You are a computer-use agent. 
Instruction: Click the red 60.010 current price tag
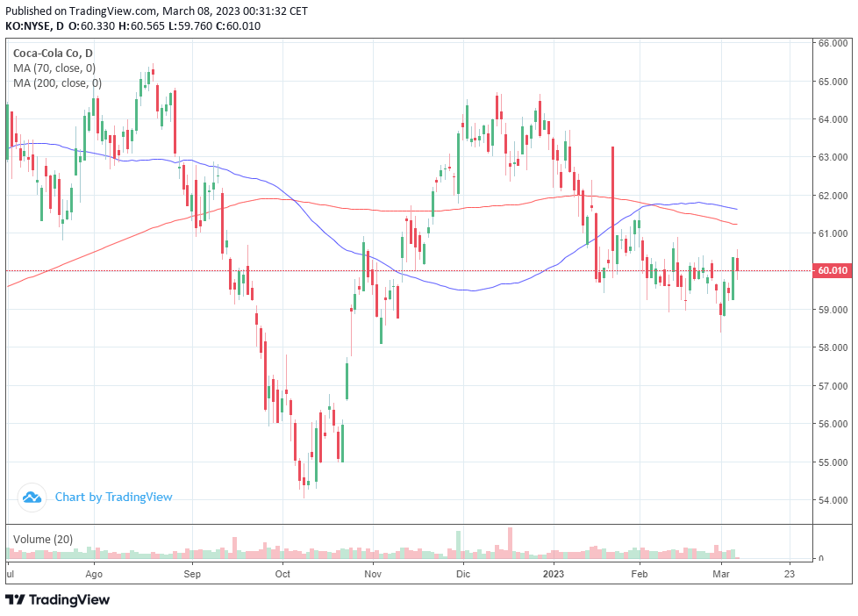(x=833, y=270)
